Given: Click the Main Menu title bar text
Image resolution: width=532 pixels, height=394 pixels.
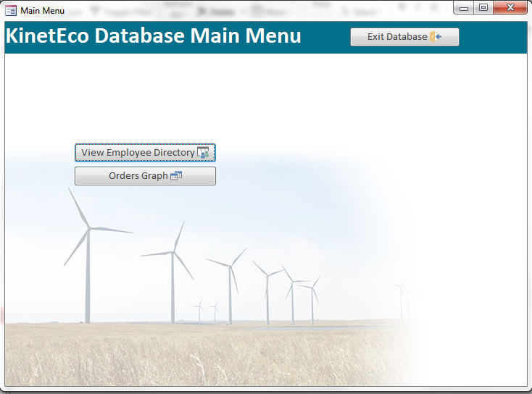Looking at the screenshot, I should [43, 11].
